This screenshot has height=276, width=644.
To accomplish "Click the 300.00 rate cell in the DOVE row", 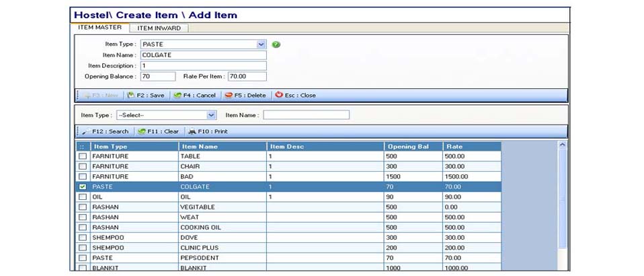I will click(472, 238).
